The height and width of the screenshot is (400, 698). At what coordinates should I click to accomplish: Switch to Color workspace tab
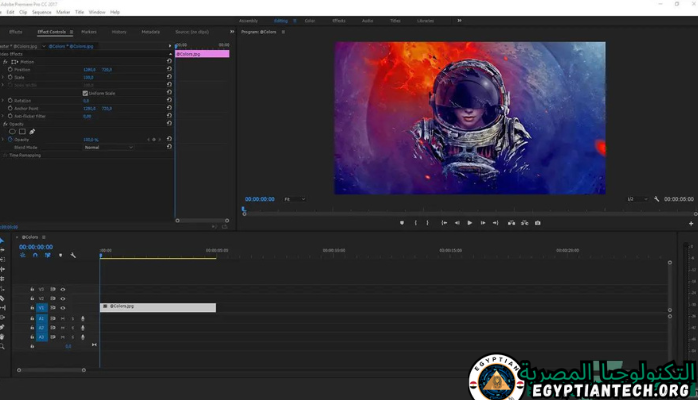310,21
